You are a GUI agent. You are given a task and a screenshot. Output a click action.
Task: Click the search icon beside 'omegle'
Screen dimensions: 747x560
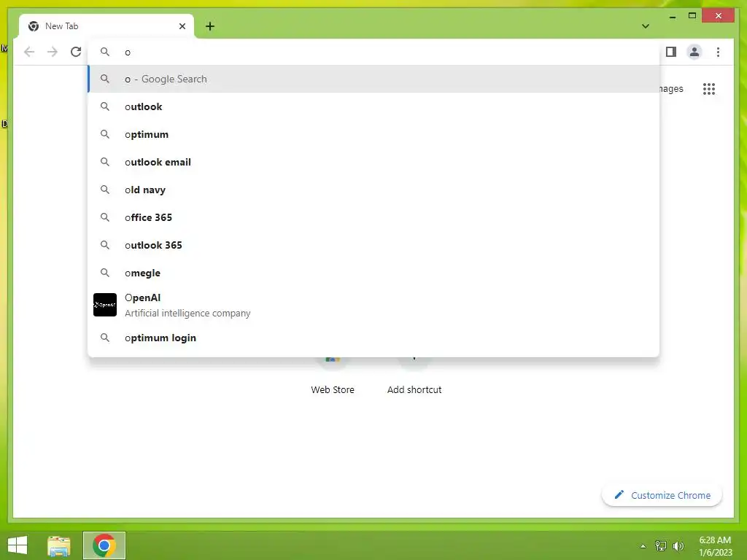click(x=105, y=273)
